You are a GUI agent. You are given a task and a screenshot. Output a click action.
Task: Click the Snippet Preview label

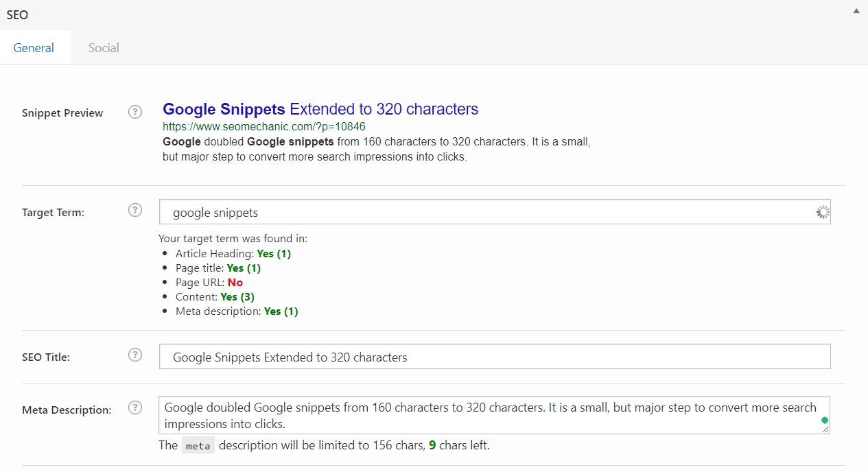click(62, 113)
